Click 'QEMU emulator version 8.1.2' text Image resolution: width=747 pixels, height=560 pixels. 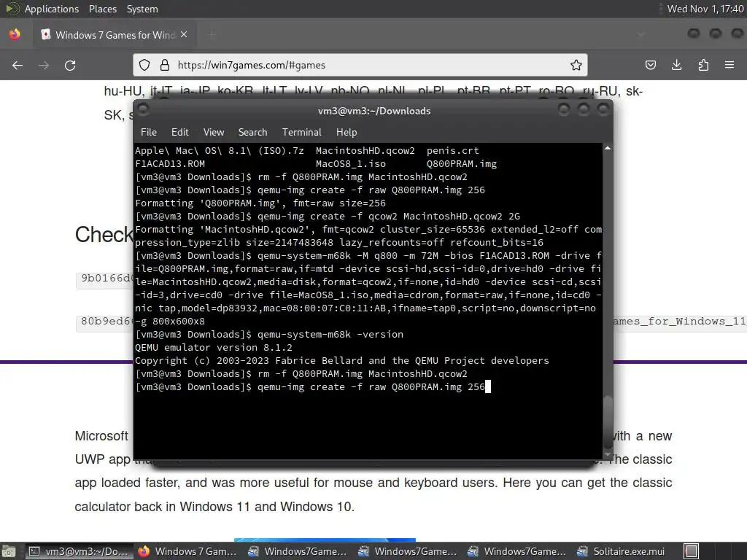pos(214,348)
